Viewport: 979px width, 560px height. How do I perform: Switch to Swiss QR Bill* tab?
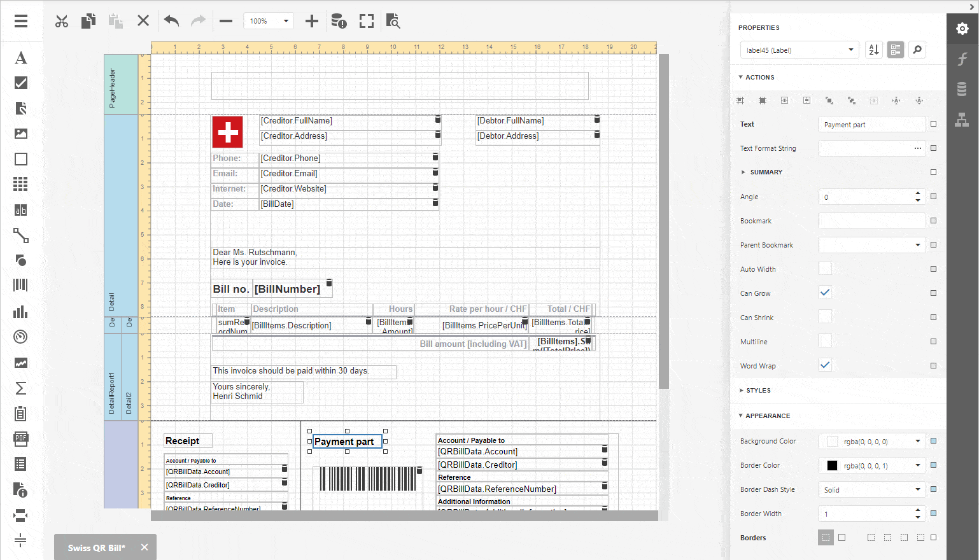(97, 548)
